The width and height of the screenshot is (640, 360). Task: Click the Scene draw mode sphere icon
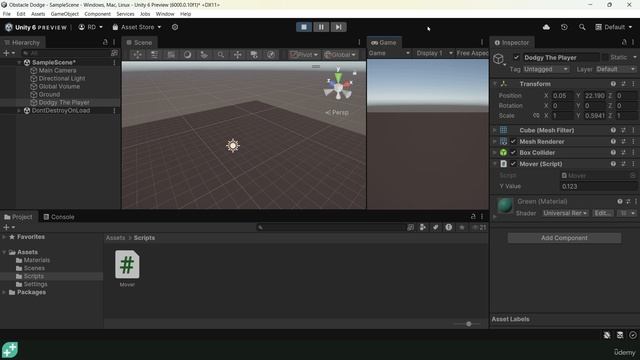(x=187, y=55)
